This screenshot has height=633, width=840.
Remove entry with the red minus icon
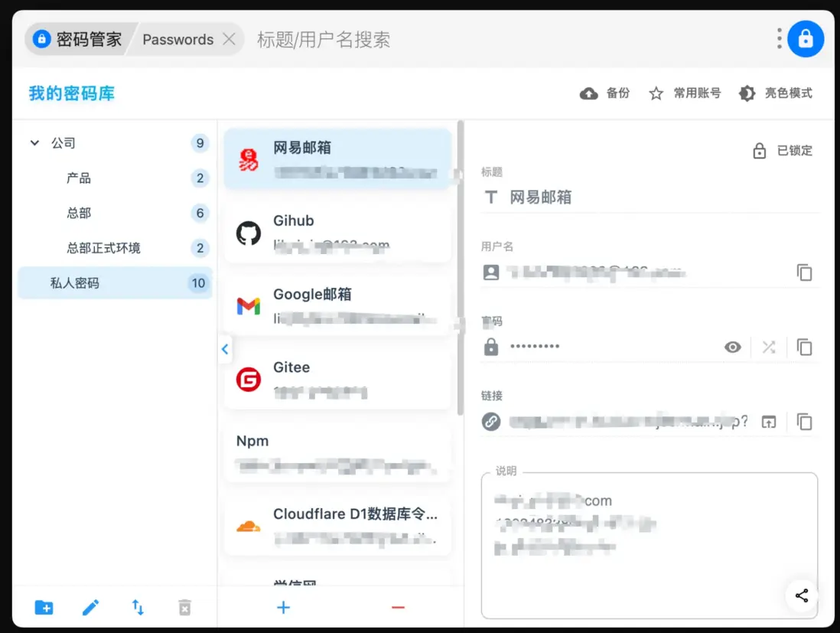point(398,607)
